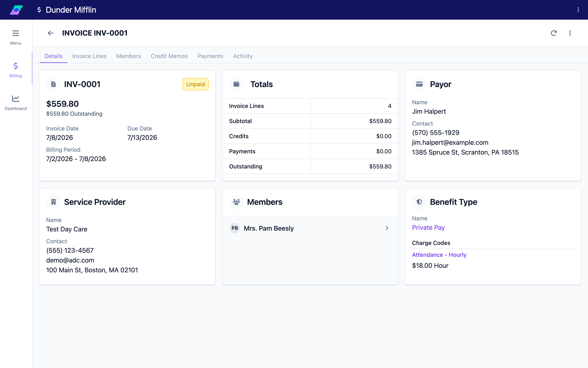Open Dashboard from the sidebar

(x=16, y=103)
